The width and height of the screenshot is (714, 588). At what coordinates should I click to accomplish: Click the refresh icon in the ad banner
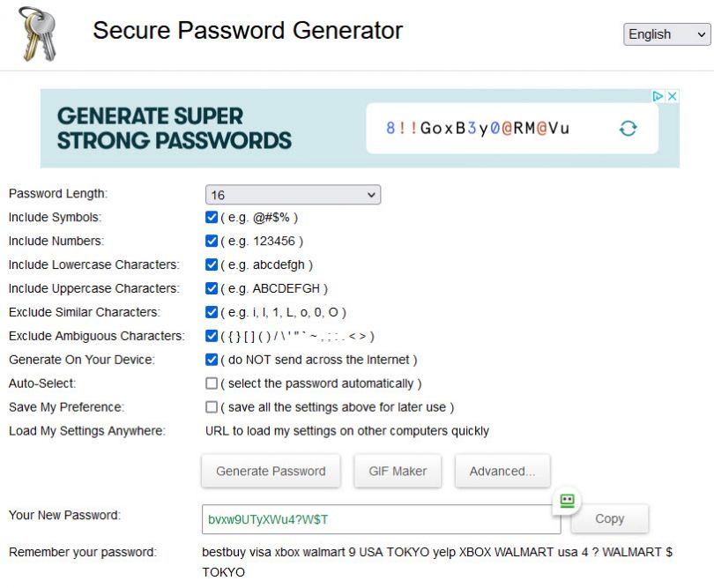627,126
